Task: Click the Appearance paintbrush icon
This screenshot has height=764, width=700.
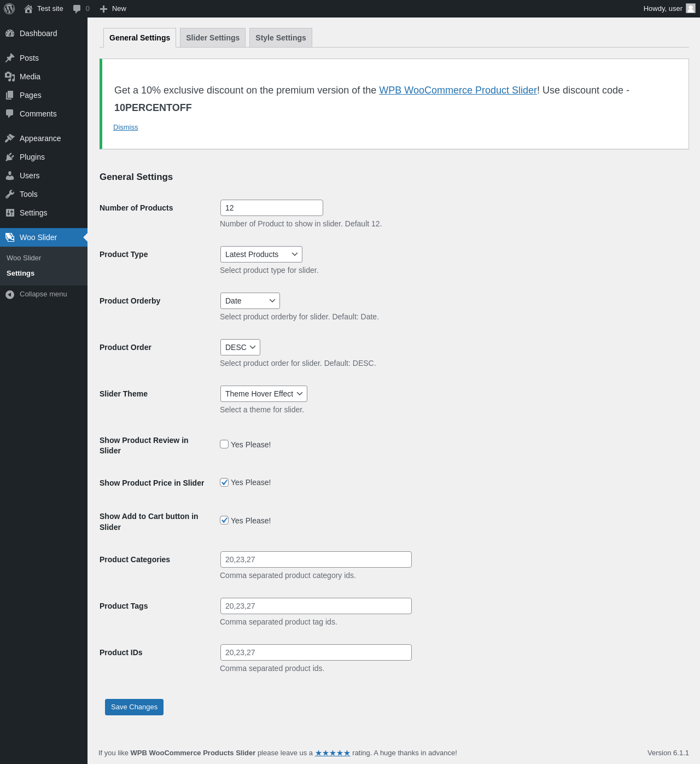Action: point(10,138)
